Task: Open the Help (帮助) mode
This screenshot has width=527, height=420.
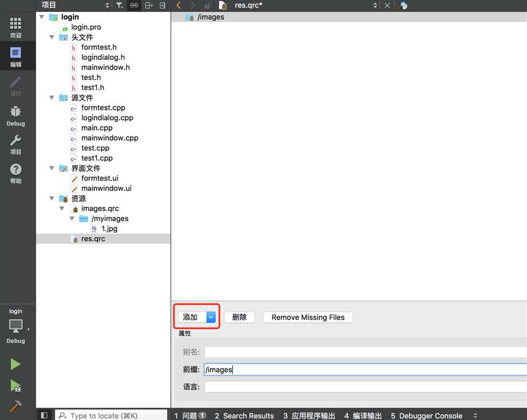Action: (x=16, y=174)
